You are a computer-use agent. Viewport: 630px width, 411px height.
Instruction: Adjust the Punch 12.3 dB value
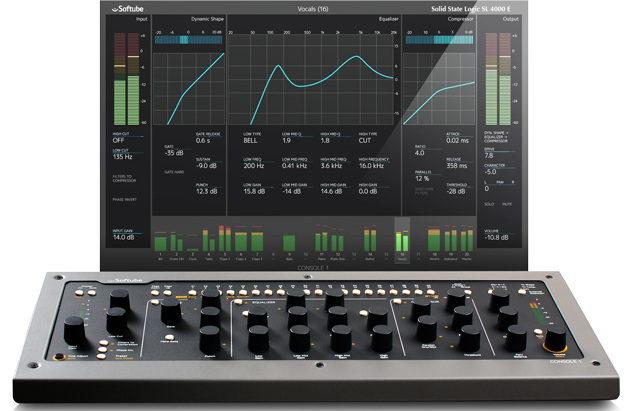pos(207,188)
